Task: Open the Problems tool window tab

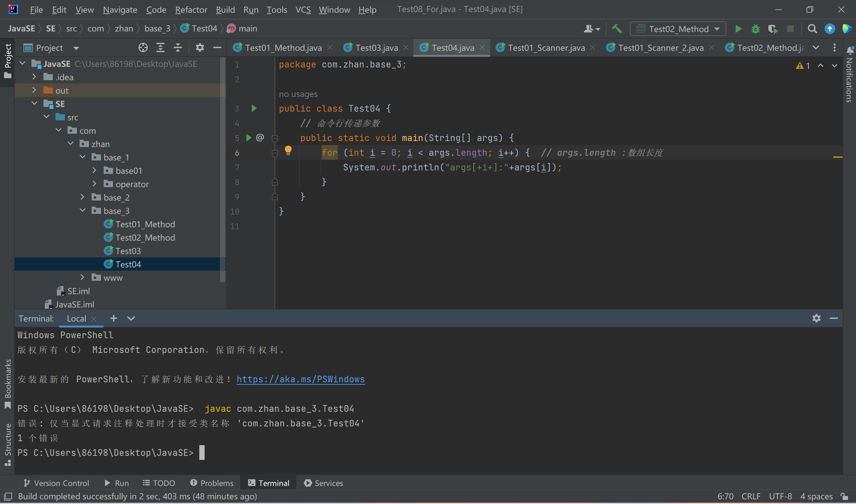Action: click(212, 483)
